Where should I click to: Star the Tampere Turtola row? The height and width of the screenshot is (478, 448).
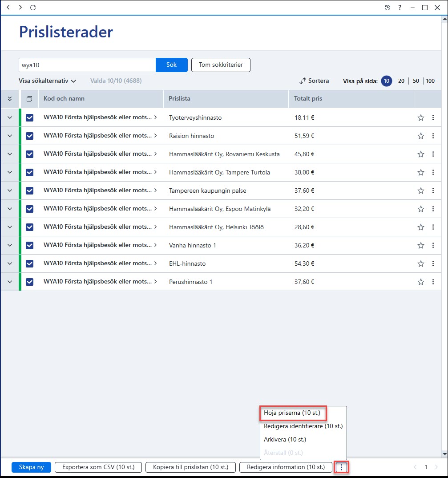click(x=421, y=173)
